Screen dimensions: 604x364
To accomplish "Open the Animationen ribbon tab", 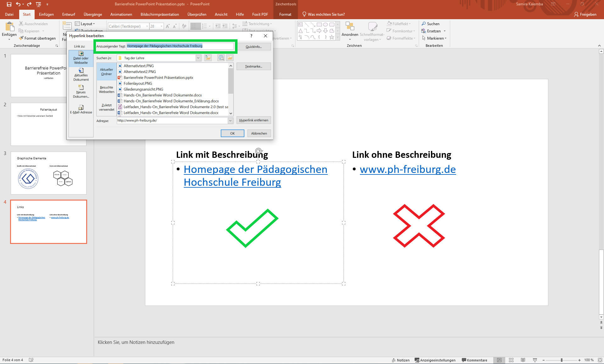I will tap(121, 14).
